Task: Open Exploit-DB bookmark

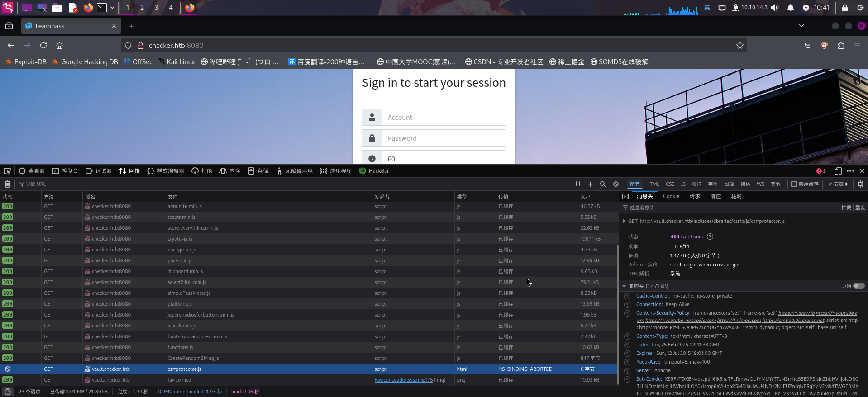Action: (x=26, y=62)
